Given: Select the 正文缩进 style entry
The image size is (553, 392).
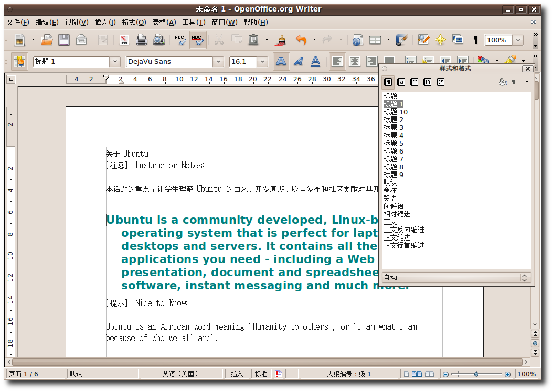Looking at the screenshot, I should (397, 238).
